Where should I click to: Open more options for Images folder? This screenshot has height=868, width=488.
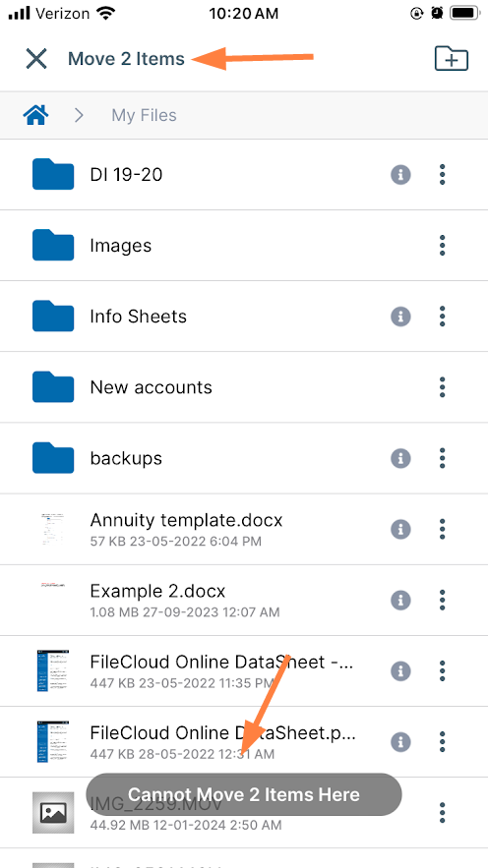pyautogui.click(x=442, y=246)
